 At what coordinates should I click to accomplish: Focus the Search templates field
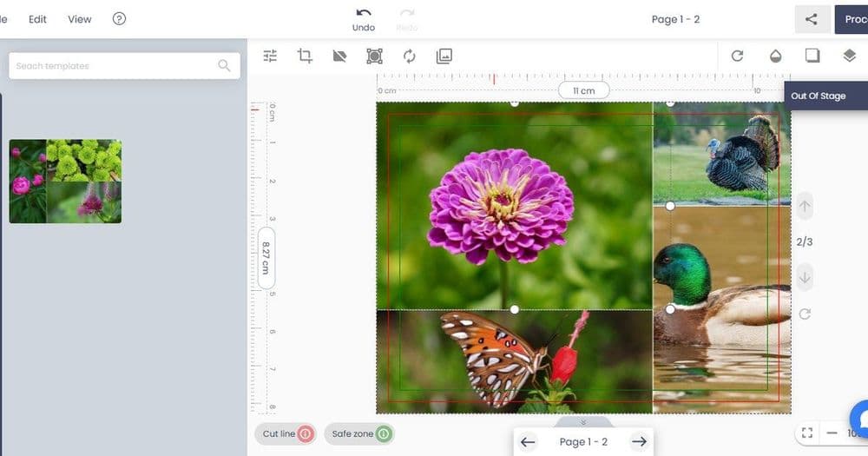coord(124,65)
